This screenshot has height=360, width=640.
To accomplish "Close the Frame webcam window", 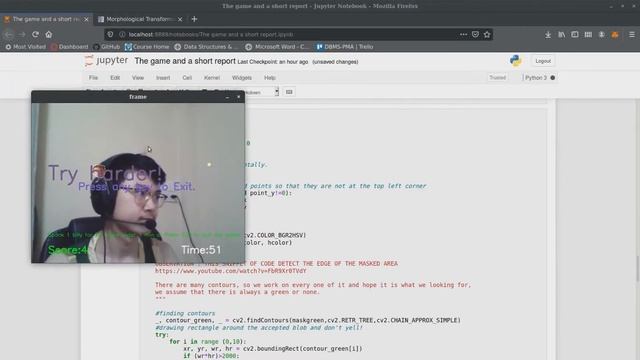I will (239, 97).
